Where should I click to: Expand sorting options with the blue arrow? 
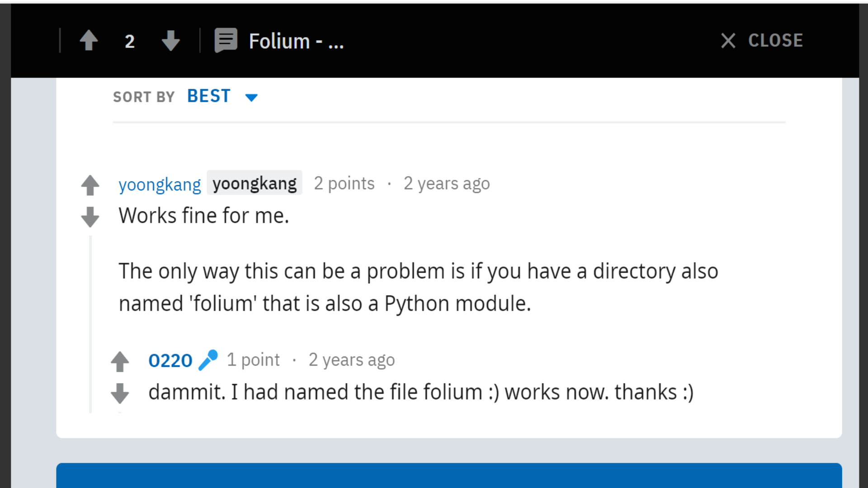coord(251,97)
